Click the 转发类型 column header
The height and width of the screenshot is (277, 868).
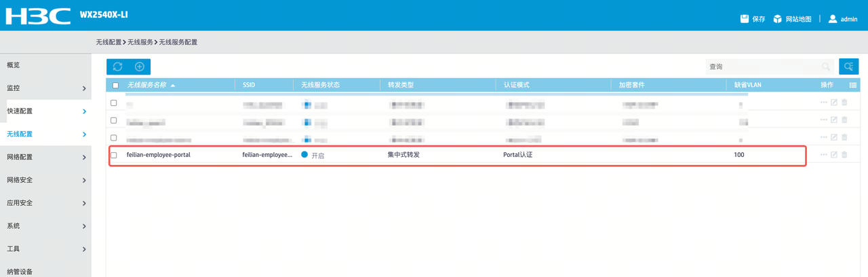click(401, 86)
